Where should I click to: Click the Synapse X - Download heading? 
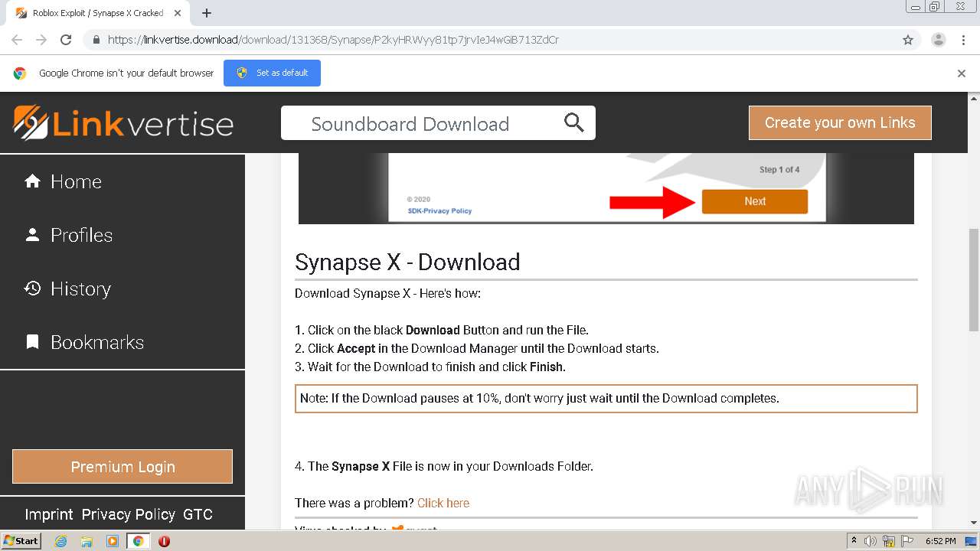(407, 262)
